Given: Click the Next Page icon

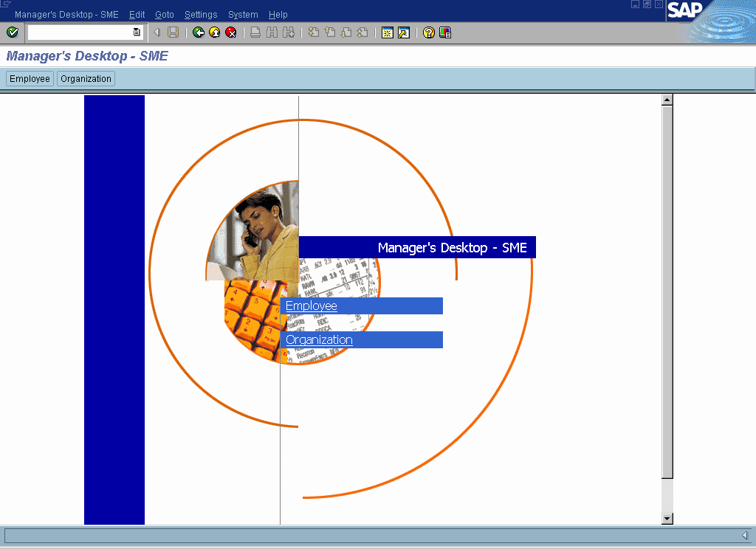Looking at the screenshot, I should tap(346, 32).
